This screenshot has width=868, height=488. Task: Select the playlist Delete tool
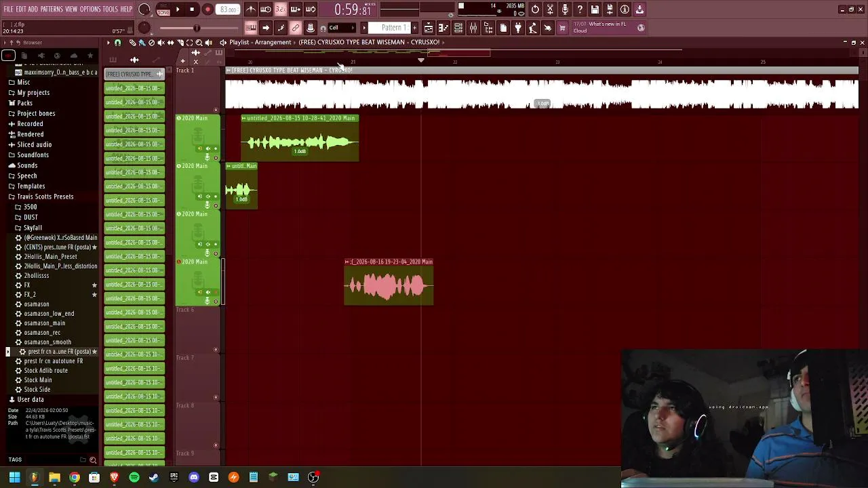(x=151, y=43)
